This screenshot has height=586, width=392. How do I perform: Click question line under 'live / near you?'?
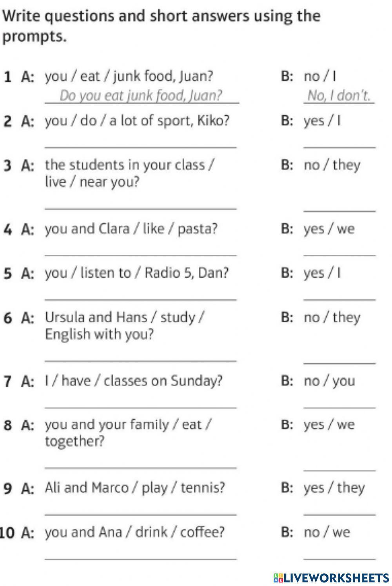141,203
